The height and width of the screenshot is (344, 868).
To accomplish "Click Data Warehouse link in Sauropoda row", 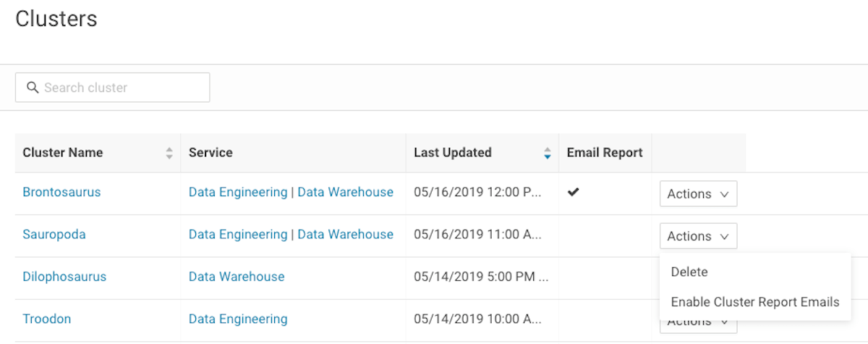I will coord(346,235).
